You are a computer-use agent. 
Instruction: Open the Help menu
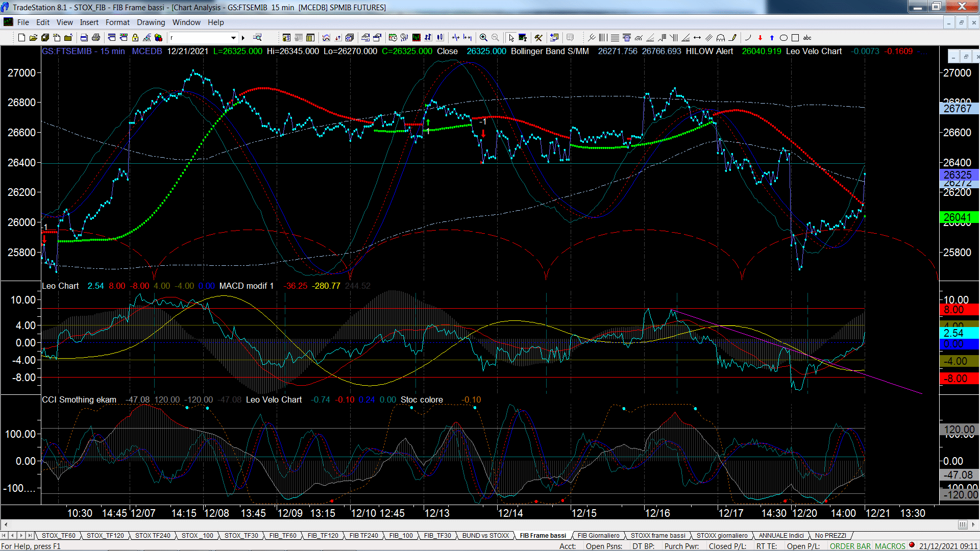[x=216, y=22]
